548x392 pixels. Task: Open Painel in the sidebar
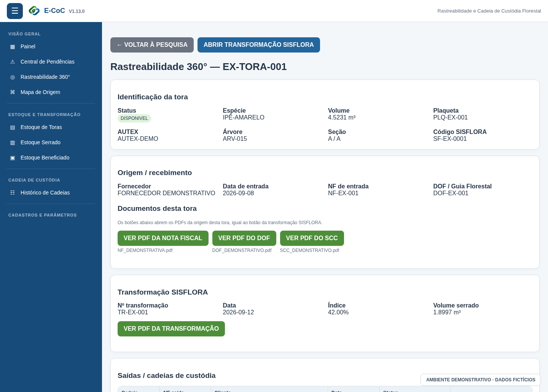click(51, 46)
